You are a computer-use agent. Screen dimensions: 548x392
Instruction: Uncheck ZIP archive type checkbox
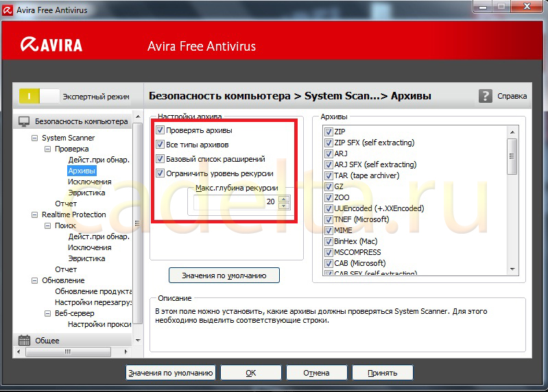[x=329, y=132]
